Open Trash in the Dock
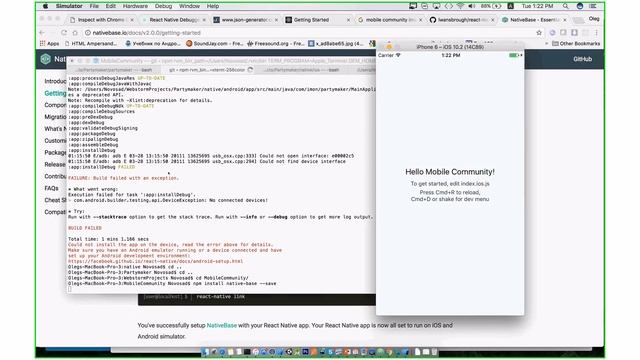 434,352
